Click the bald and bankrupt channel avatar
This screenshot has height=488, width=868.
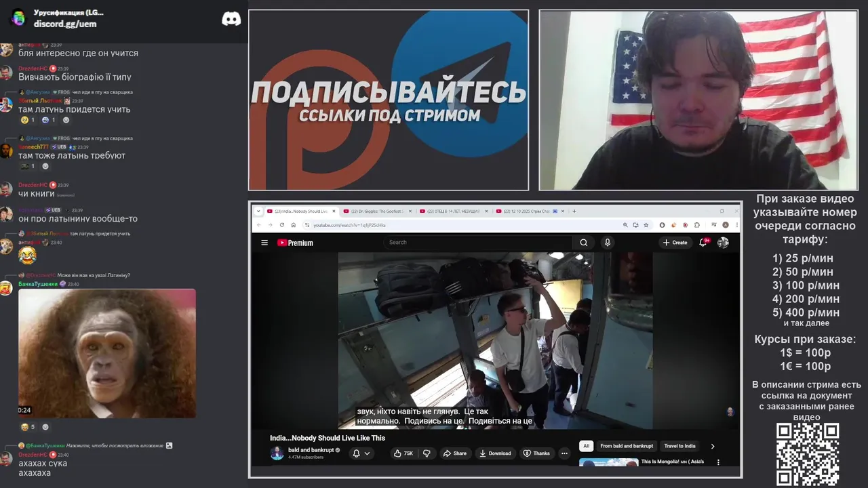click(277, 453)
